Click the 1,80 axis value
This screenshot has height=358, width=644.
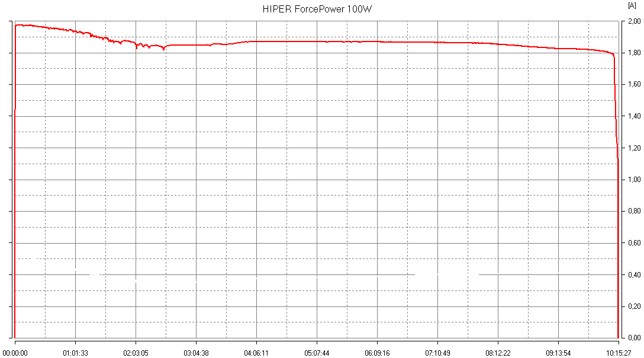(x=634, y=53)
